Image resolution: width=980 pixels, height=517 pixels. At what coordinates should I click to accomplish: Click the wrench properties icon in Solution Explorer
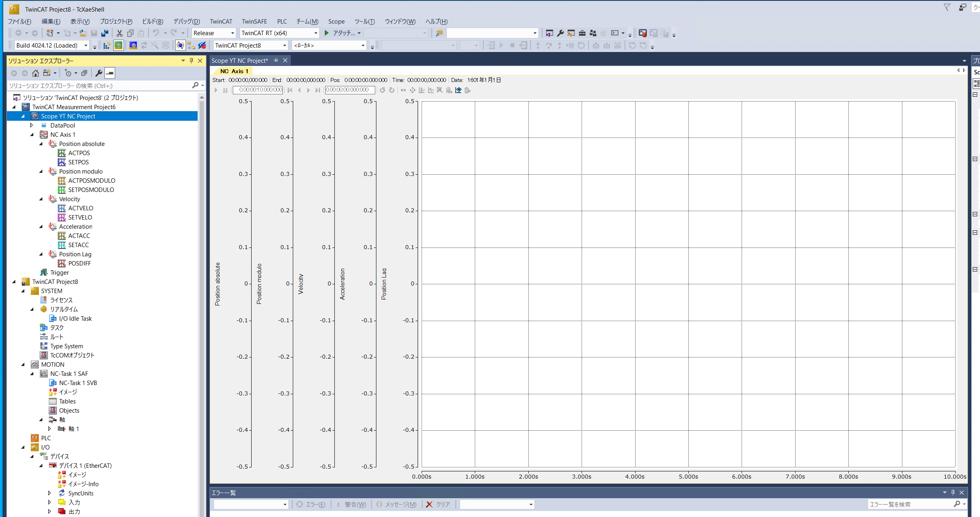tap(98, 73)
